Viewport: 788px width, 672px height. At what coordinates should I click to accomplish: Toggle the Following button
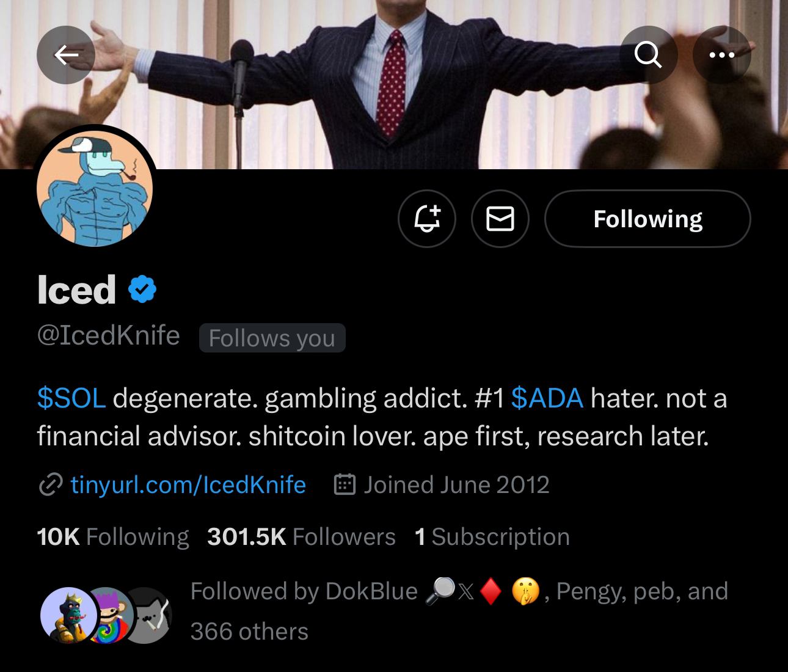[x=648, y=219]
